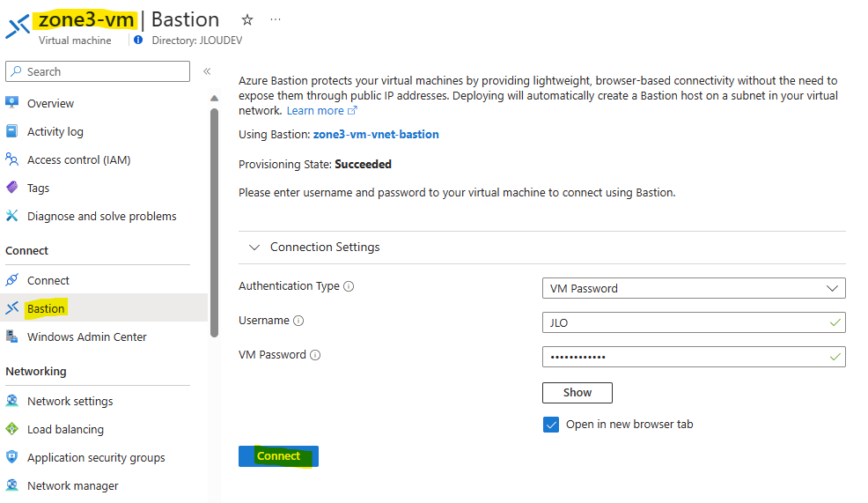Click the Tags purple tag icon

click(11, 188)
